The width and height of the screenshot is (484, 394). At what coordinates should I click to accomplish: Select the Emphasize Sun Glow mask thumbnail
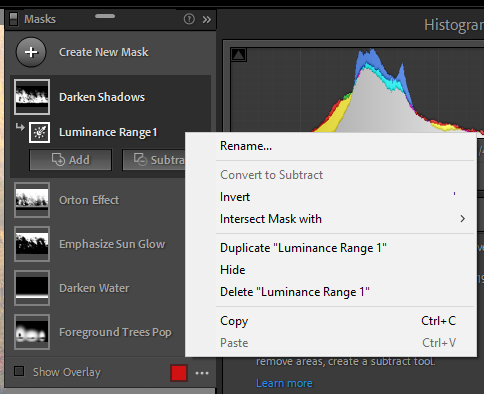pyautogui.click(x=32, y=244)
